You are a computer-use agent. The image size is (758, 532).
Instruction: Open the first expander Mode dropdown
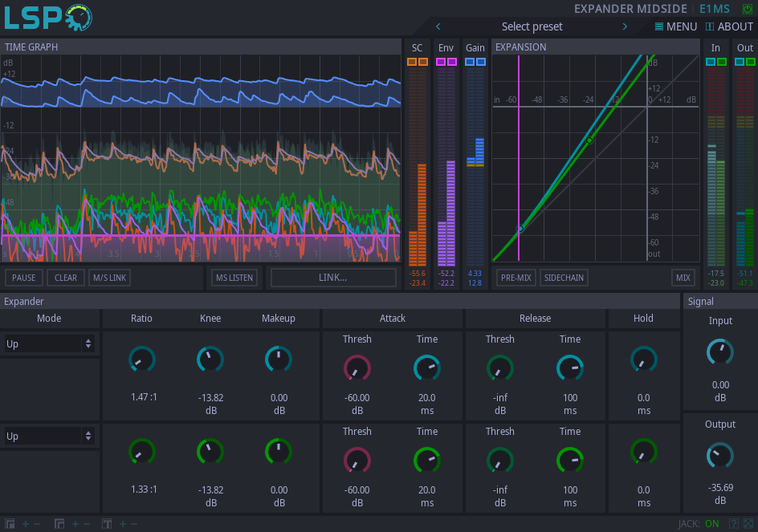[50, 343]
